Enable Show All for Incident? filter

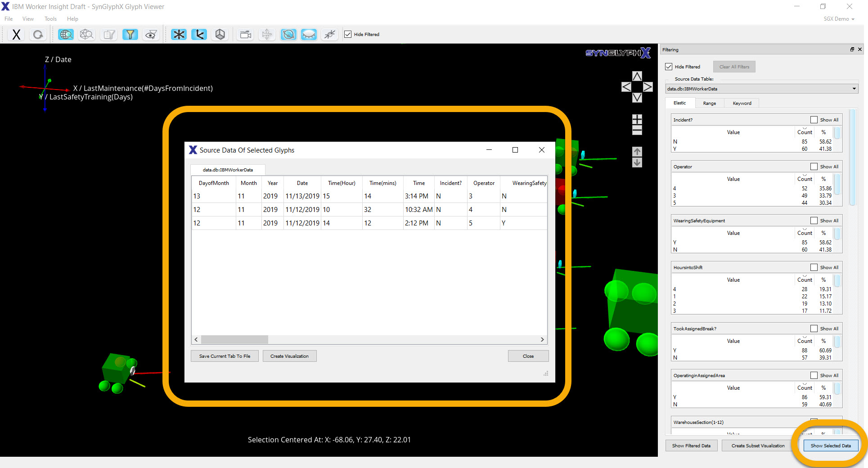point(814,120)
